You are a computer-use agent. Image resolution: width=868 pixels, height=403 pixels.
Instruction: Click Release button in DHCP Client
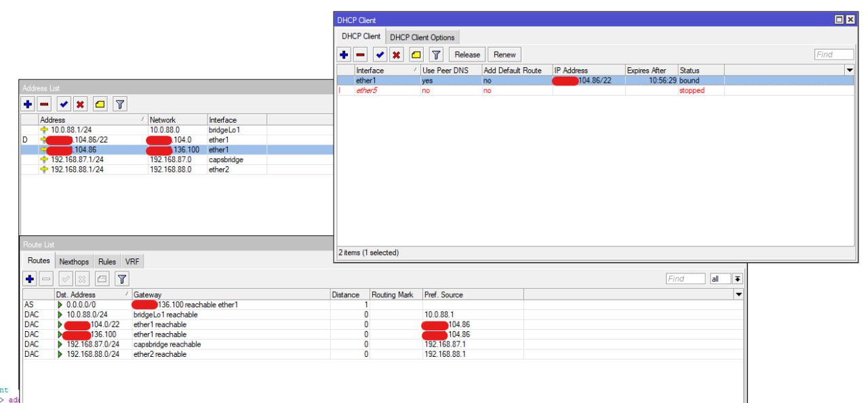[467, 55]
